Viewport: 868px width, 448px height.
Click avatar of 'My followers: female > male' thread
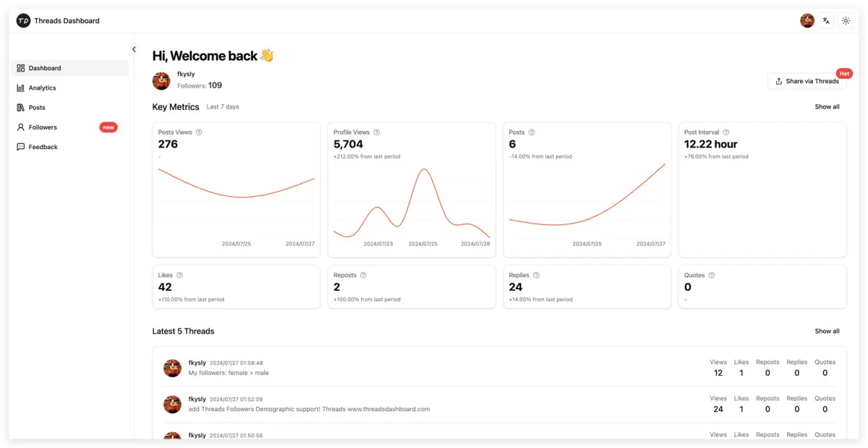pyautogui.click(x=172, y=368)
